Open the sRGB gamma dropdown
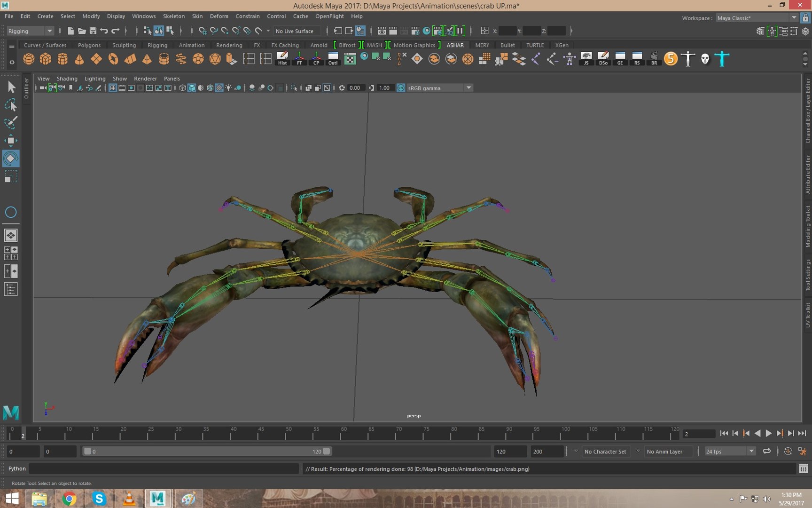Image resolution: width=812 pixels, height=508 pixels. coord(439,88)
